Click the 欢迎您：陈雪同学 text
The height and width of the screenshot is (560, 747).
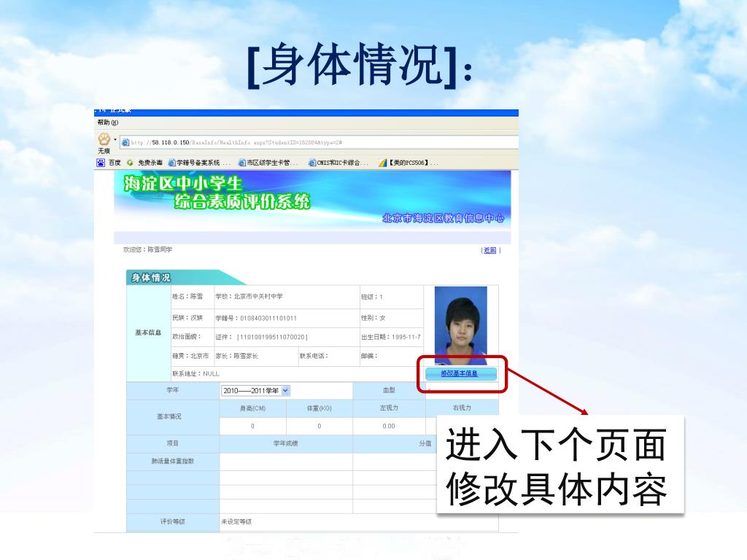147,249
